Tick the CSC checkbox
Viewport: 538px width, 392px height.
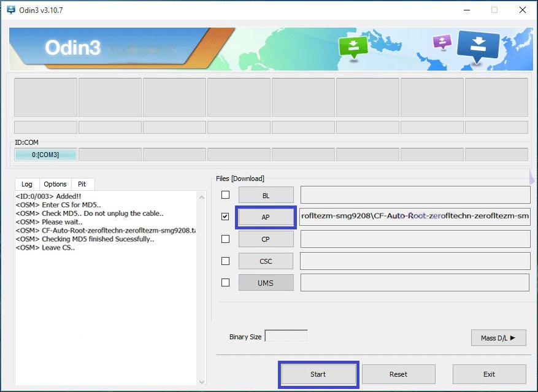point(225,261)
